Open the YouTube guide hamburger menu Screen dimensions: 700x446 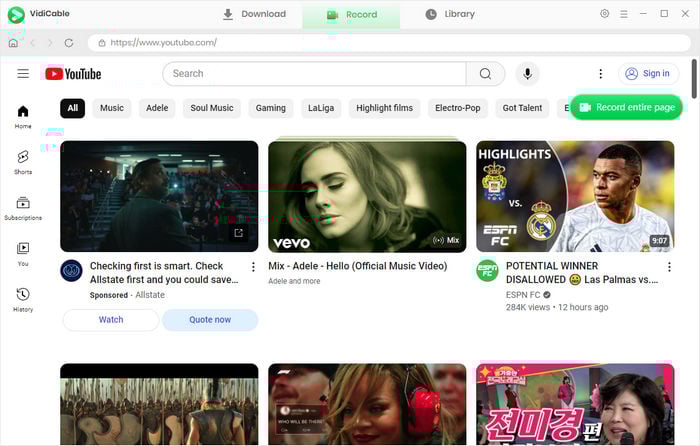(23, 74)
